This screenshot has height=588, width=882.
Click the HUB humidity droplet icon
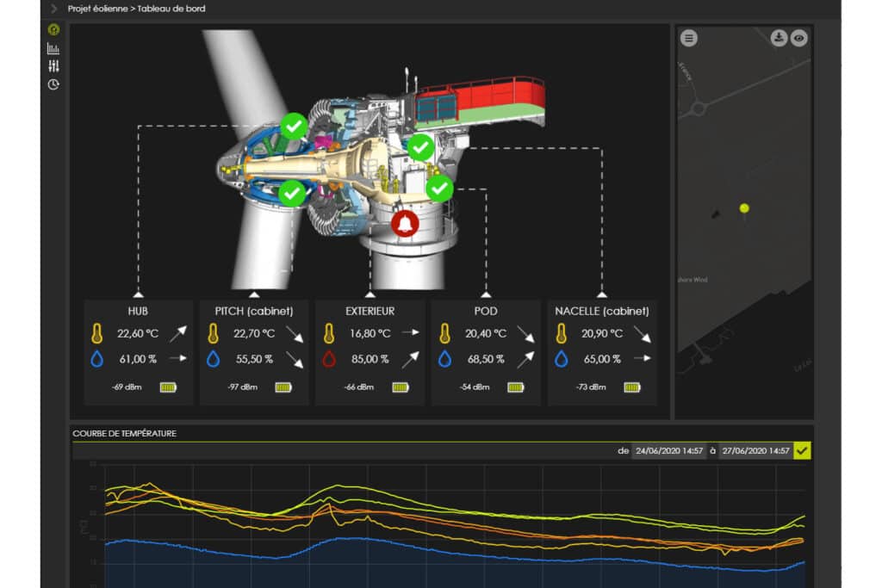coord(96,359)
